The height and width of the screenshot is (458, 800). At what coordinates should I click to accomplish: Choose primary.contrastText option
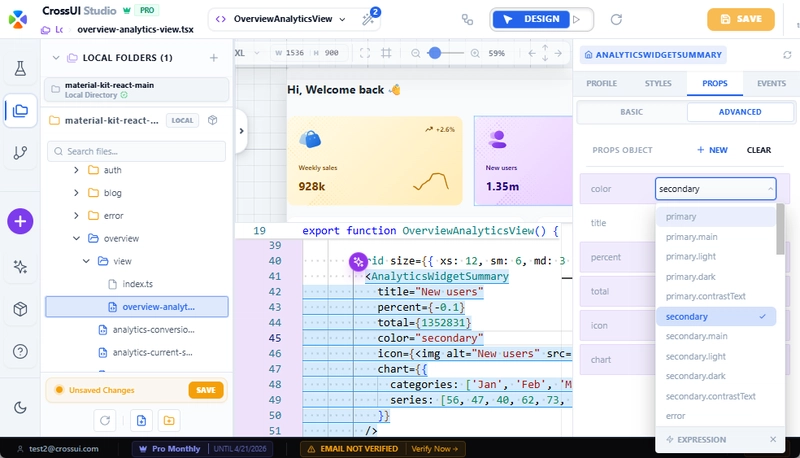tap(715, 296)
